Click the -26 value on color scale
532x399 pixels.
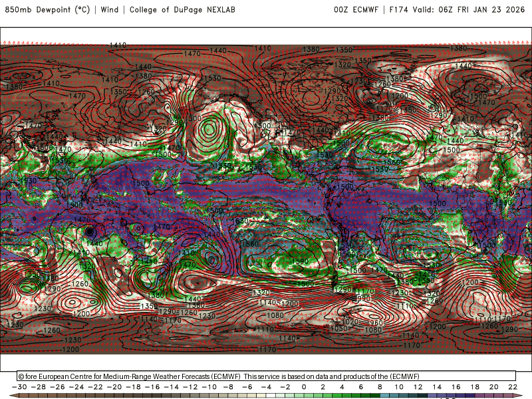coord(57,387)
